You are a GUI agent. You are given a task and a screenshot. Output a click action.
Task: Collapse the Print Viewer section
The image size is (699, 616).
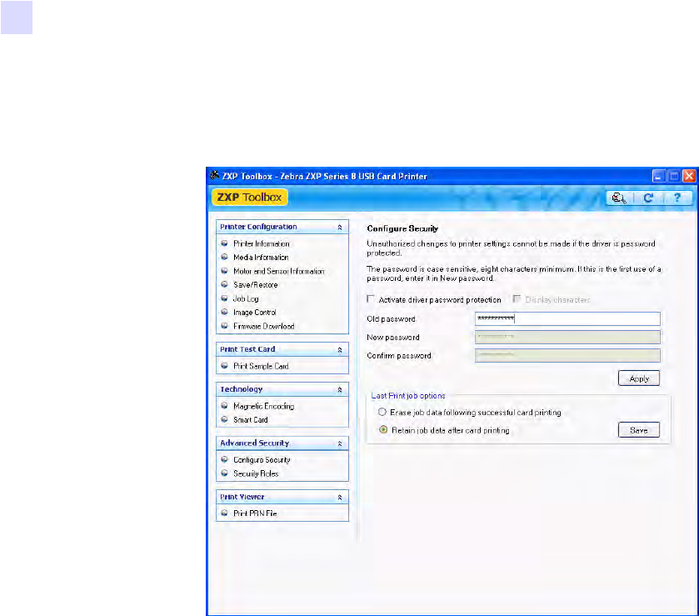pyautogui.click(x=340, y=498)
